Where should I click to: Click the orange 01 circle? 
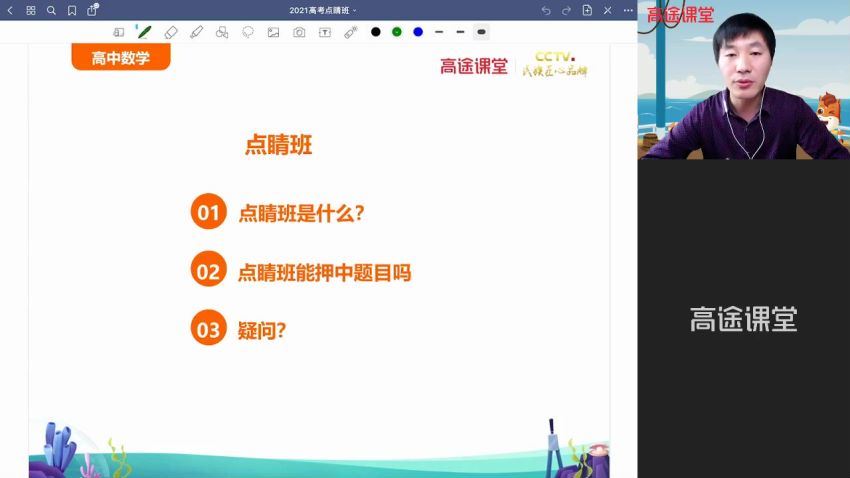tap(209, 211)
